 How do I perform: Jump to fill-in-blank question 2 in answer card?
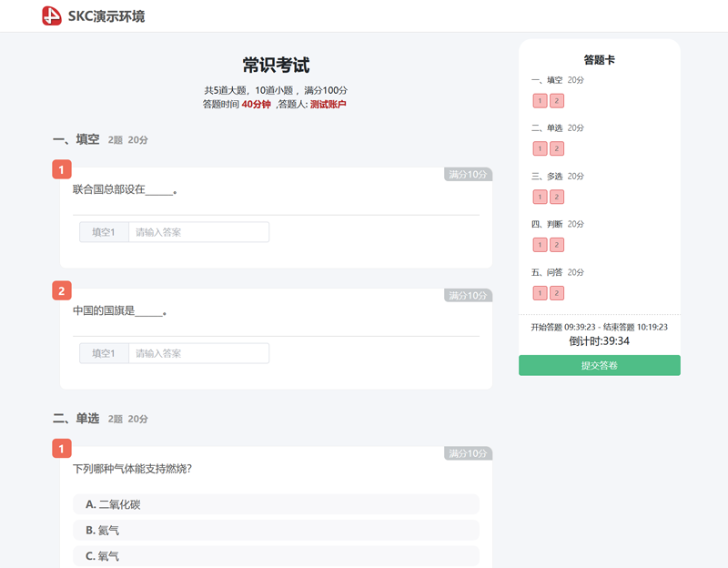(x=557, y=100)
